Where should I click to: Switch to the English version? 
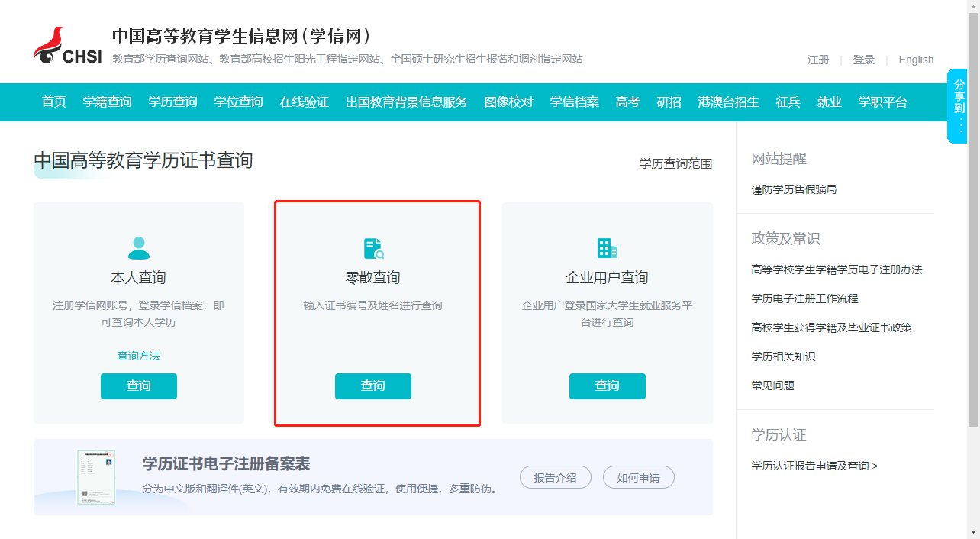tap(916, 60)
